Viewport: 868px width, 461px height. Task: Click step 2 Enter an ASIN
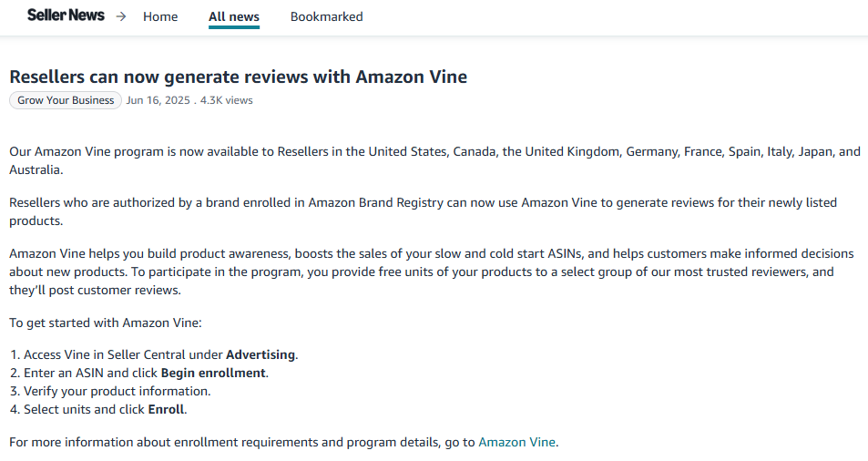(82, 373)
